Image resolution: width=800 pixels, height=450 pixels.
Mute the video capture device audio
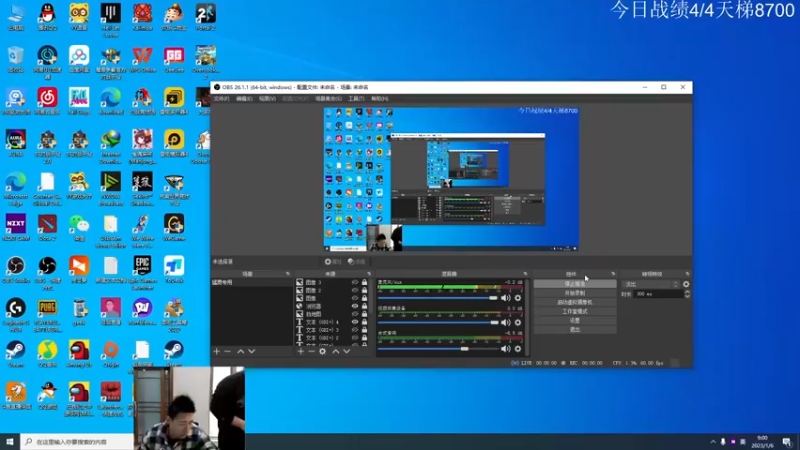click(506, 322)
